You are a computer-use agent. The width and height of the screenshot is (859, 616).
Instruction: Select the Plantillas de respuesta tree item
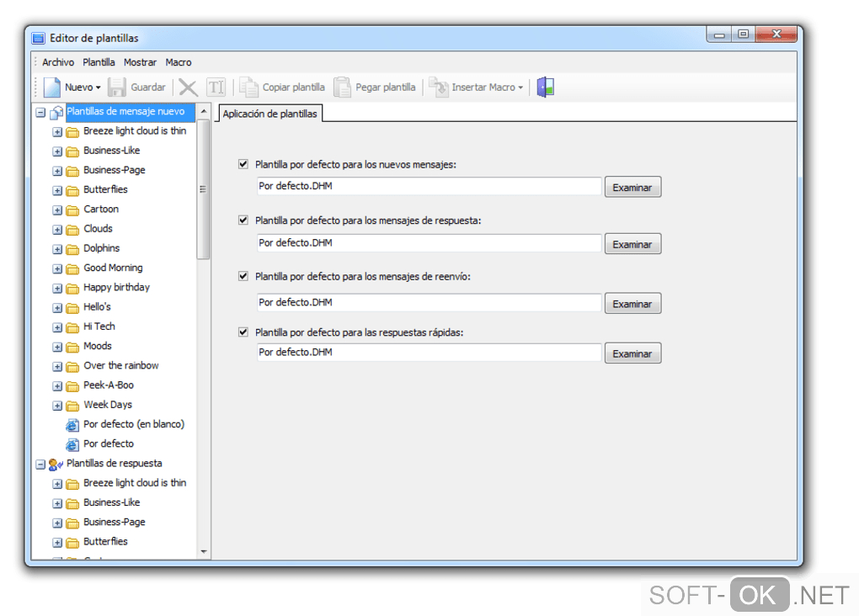click(x=115, y=463)
